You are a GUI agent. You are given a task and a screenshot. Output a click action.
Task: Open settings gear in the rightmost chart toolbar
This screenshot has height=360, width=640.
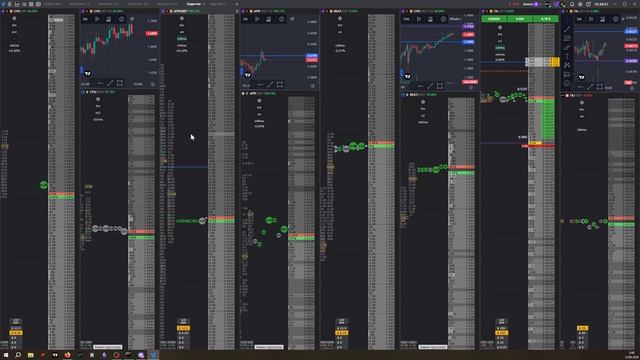616,19
